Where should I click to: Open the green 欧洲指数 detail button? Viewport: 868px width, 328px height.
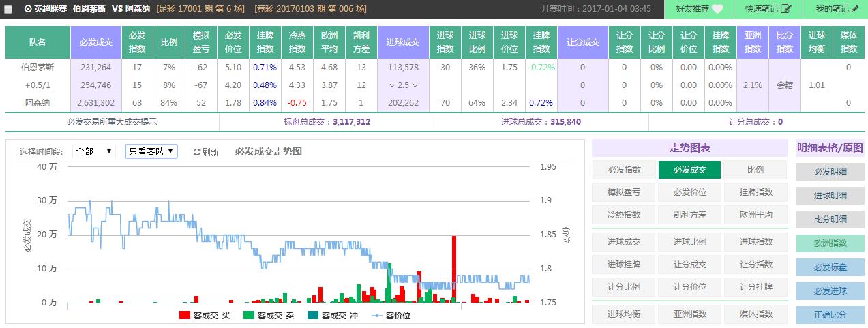coord(830,243)
